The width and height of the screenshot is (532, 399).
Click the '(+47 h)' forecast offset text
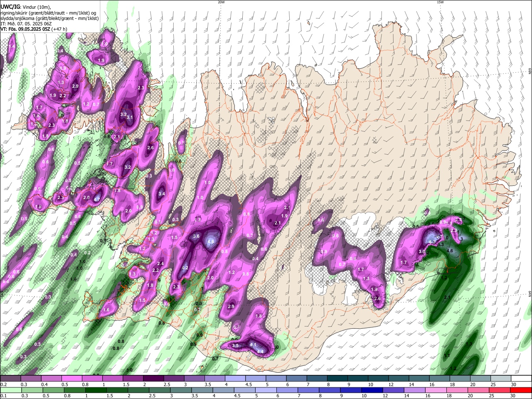pyautogui.click(x=60, y=29)
